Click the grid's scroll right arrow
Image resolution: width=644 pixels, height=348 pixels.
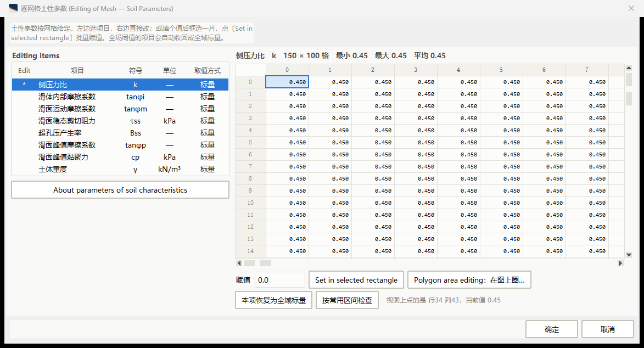pos(620,263)
